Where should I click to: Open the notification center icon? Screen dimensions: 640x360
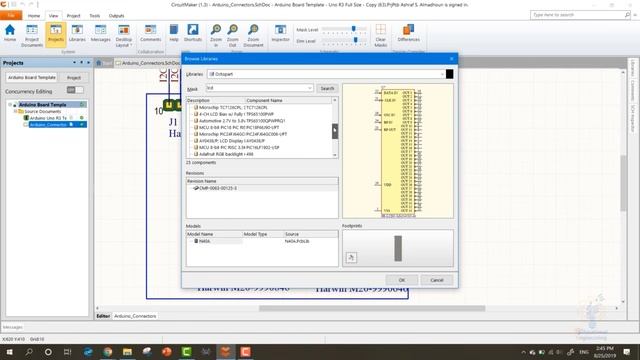[x=627, y=352]
